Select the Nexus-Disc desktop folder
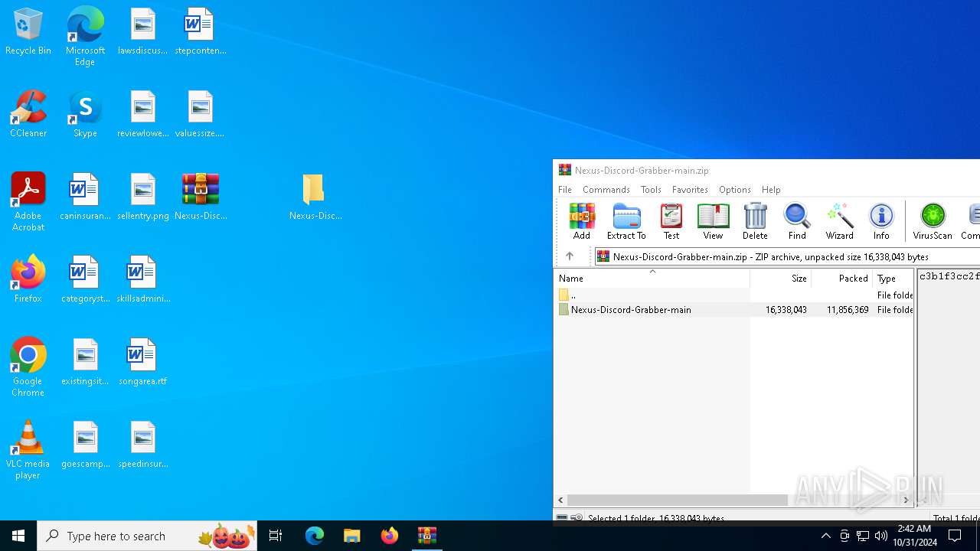980x551 pixels. (x=315, y=196)
